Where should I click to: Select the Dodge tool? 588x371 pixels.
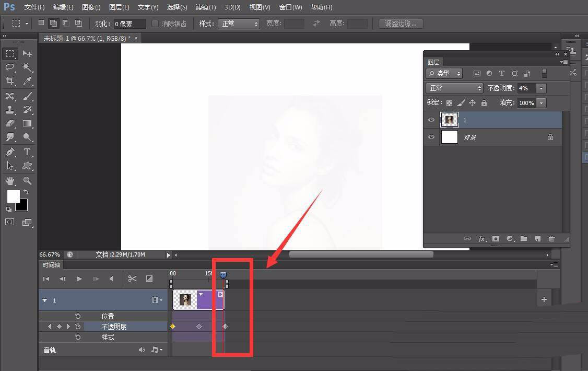(27, 137)
